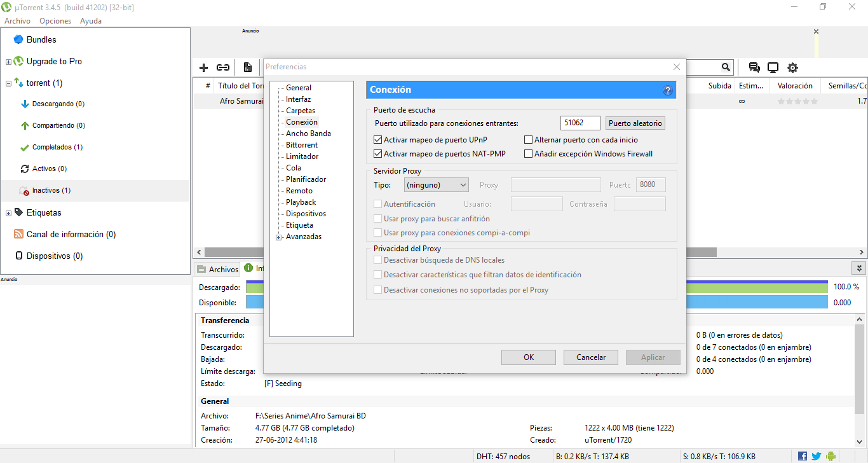Select General in preferences tree
Viewport: 868px width, 463px height.
(x=299, y=88)
